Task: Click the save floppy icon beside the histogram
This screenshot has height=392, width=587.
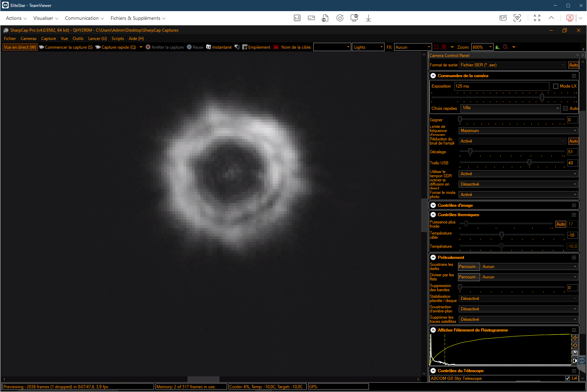Action: [575, 353]
